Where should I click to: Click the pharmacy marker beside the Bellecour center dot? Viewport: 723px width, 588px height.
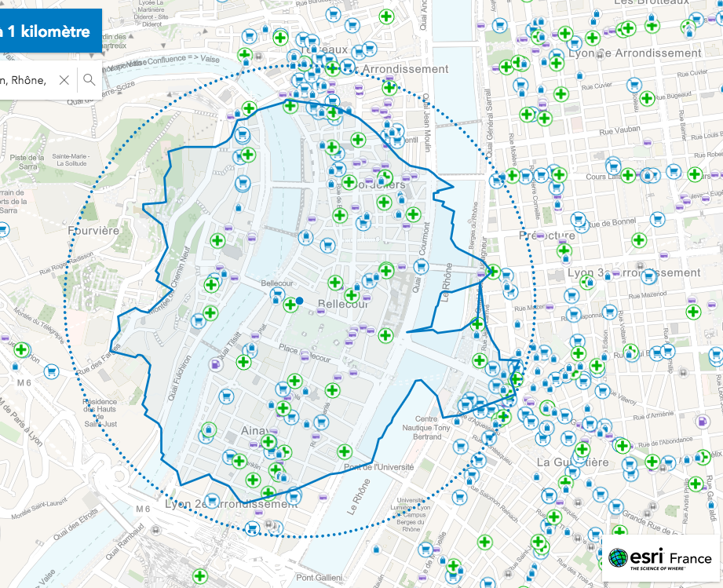pyautogui.click(x=290, y=305)
